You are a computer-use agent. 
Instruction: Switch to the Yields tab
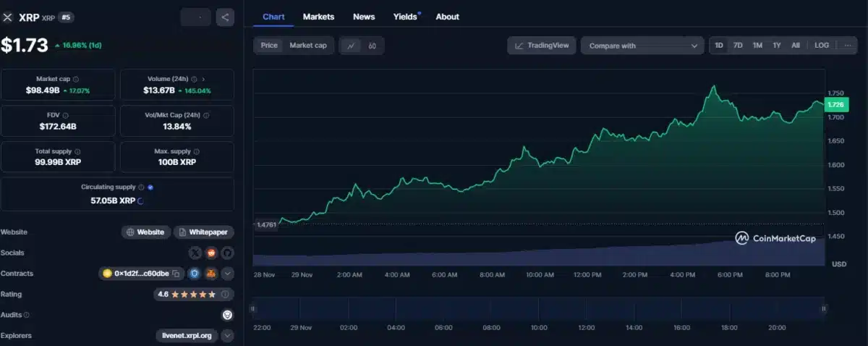pyautogui.click(x=406, y=17)
